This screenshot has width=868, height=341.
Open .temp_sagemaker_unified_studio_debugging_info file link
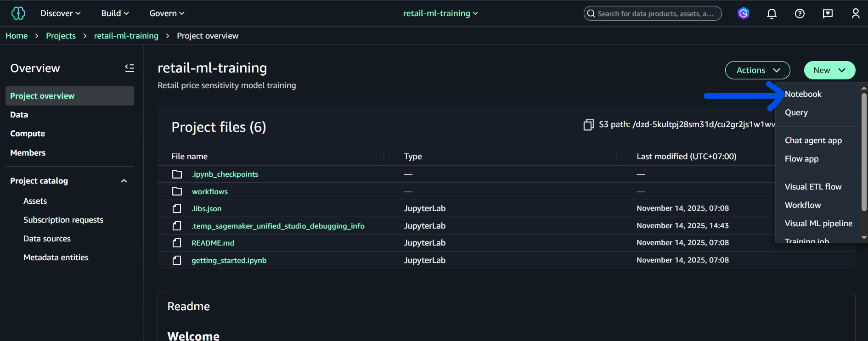(278, 226)
